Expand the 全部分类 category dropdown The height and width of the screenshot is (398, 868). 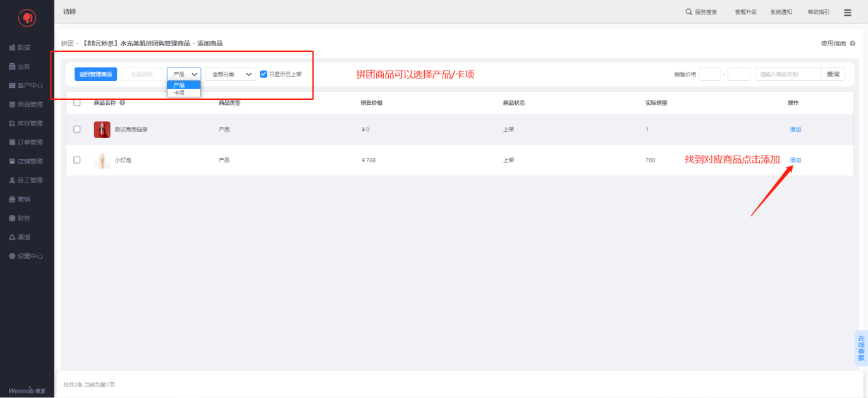tap(230, 75)
